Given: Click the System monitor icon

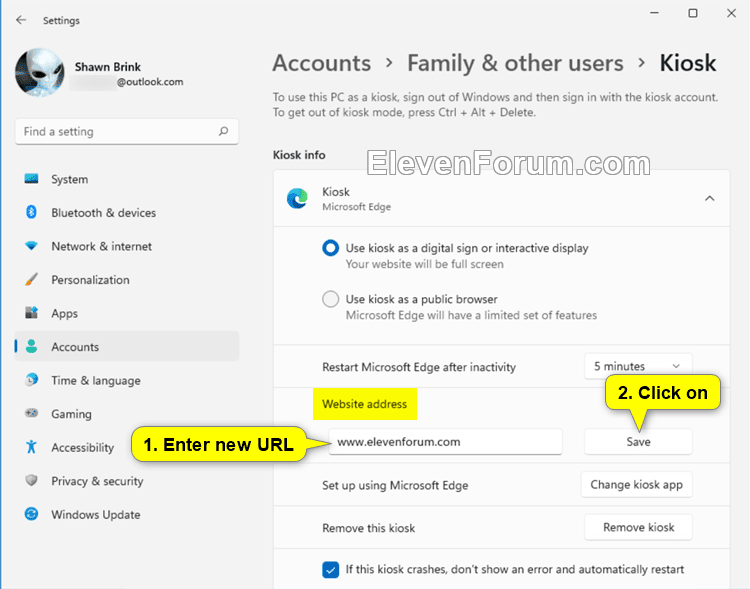Looking at the screenshot, I should click(32, 179).
